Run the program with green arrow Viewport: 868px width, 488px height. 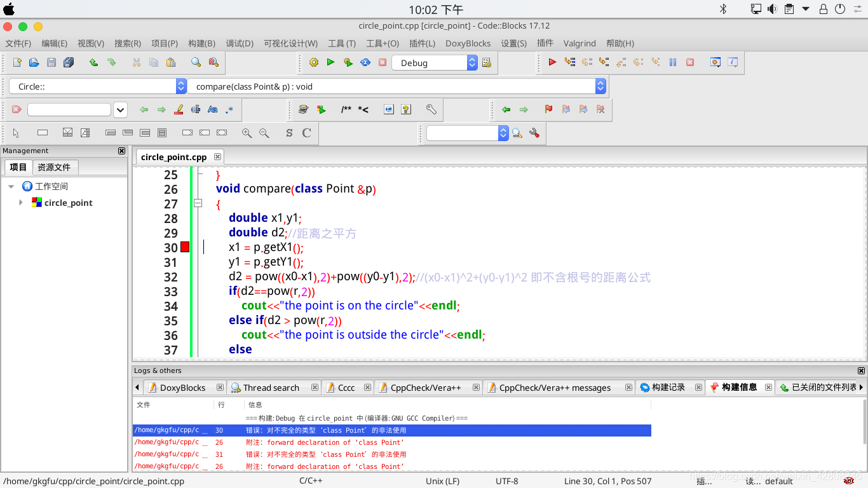(x=330, y=62)
